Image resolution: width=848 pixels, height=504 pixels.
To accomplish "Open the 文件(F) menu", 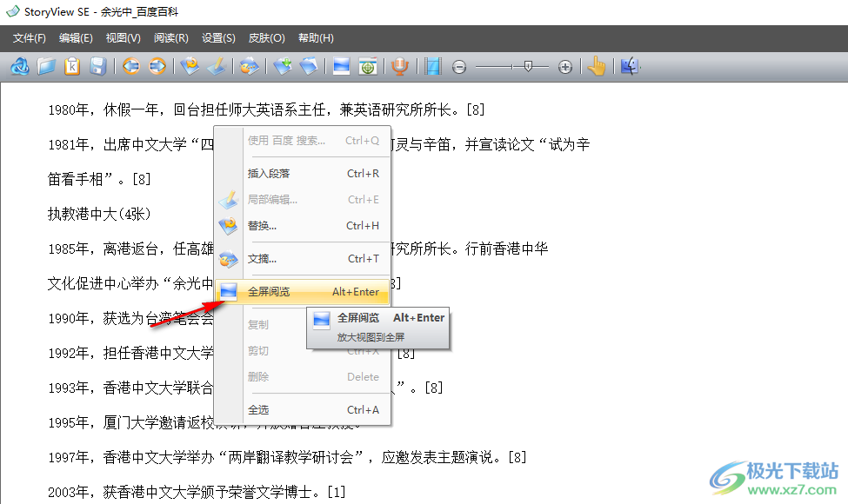I will 30,38.
